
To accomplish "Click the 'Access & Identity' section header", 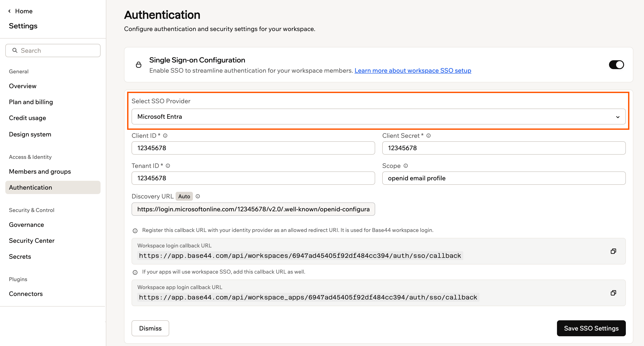I will coord(30,157).
